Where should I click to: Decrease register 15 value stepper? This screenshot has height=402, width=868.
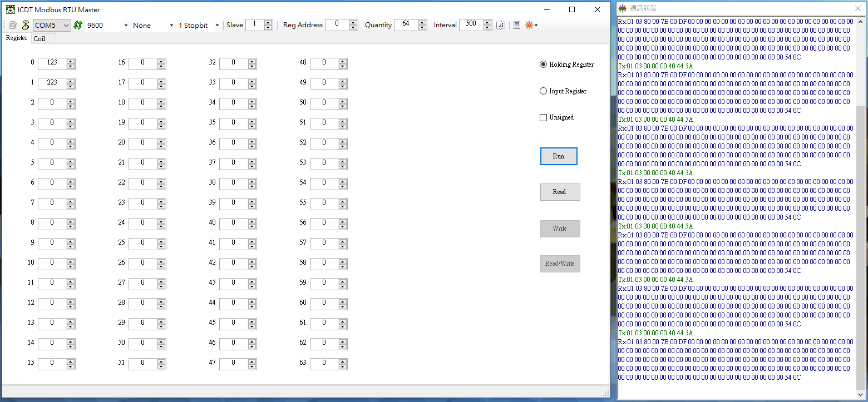[x=71, y=366]
